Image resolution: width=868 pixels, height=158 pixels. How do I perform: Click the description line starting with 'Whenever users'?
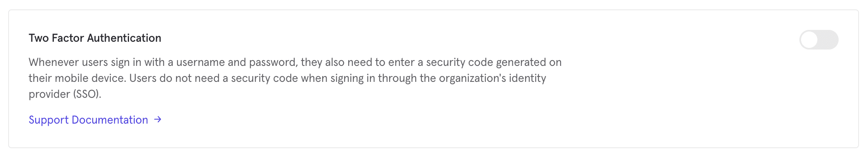tap(295, 62)
